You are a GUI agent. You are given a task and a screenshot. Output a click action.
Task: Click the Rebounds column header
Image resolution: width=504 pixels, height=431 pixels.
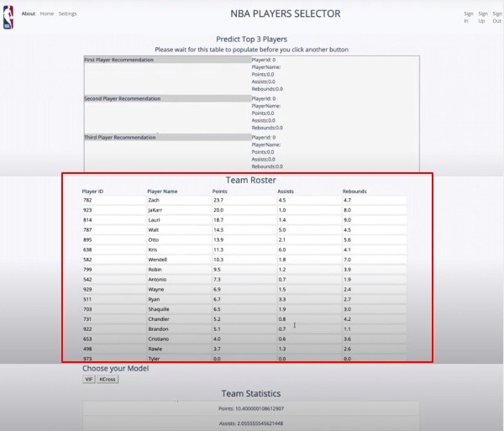tap(354, 192)
